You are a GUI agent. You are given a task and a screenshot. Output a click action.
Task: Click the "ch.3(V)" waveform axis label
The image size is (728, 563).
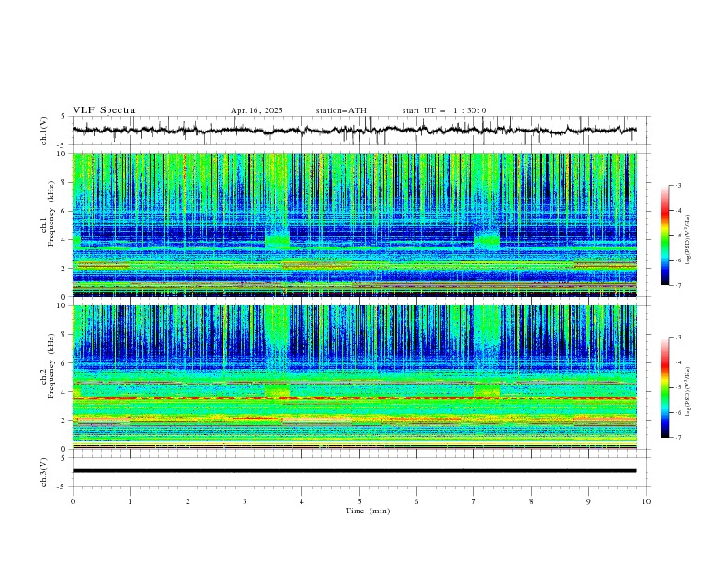(x=44, y=472)
